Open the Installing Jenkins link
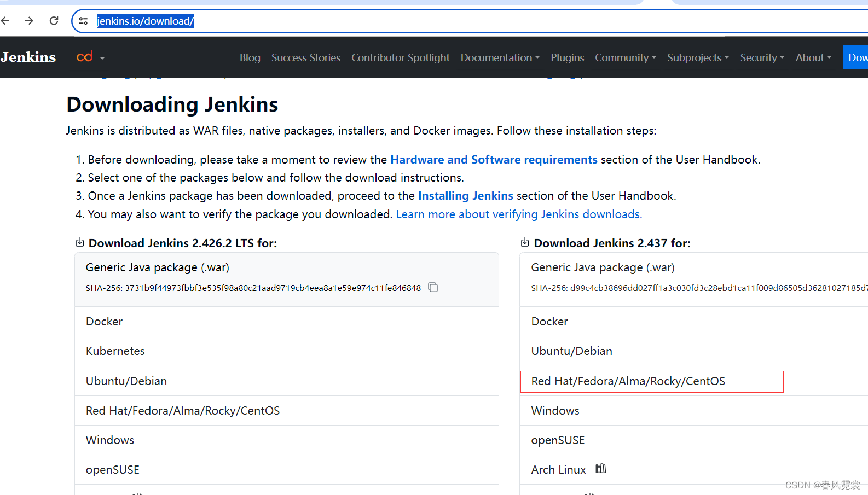 pyautogui.click(x=466, y=196)
